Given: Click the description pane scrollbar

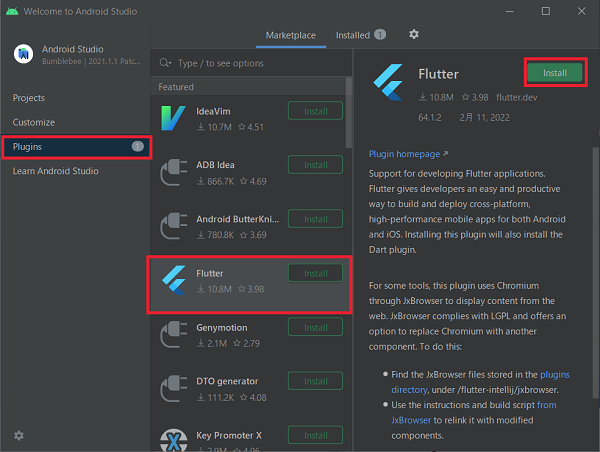Looking at the screenshot, I should 595,272.
